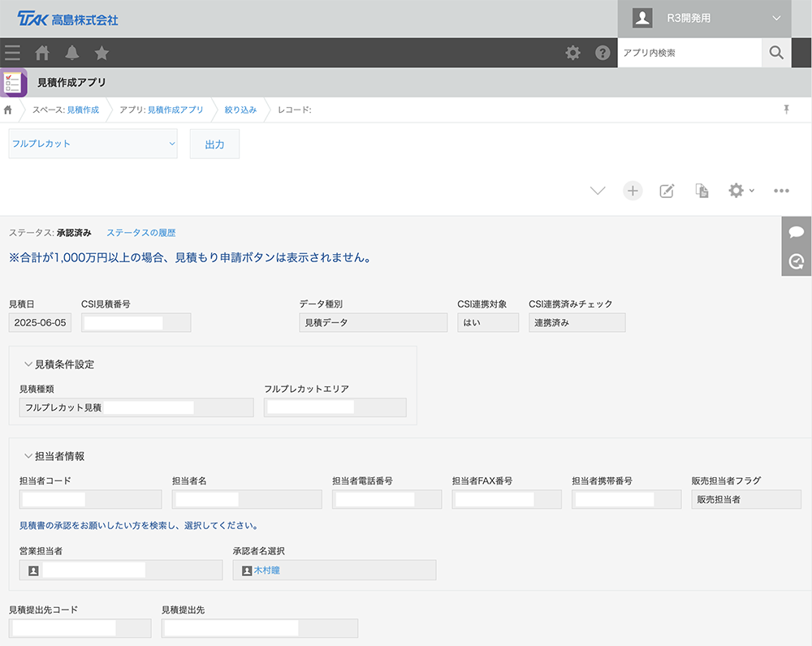
Task: Edit this record with pencil icon
Action: [x=667, y=191]
